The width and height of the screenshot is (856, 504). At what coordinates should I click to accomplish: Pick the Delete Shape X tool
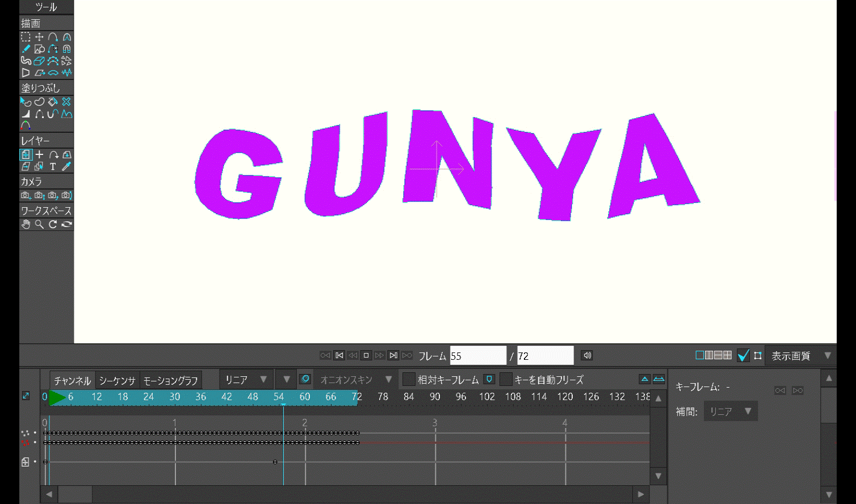tap(66, 102)
